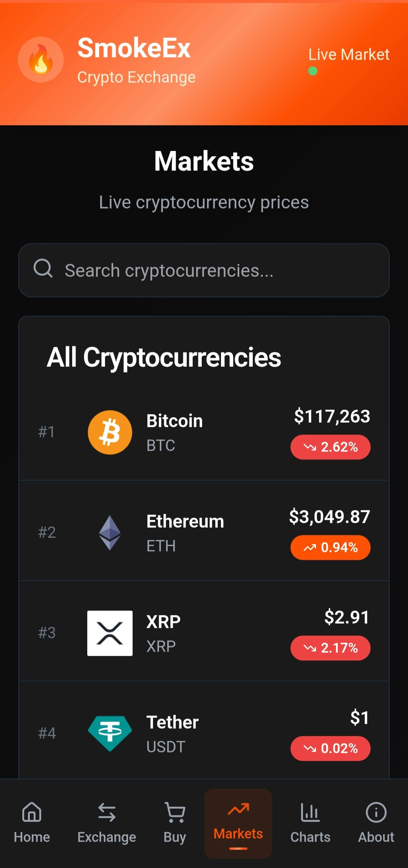Open the Bitcoin price $117,263

click(x=332, y=417)
